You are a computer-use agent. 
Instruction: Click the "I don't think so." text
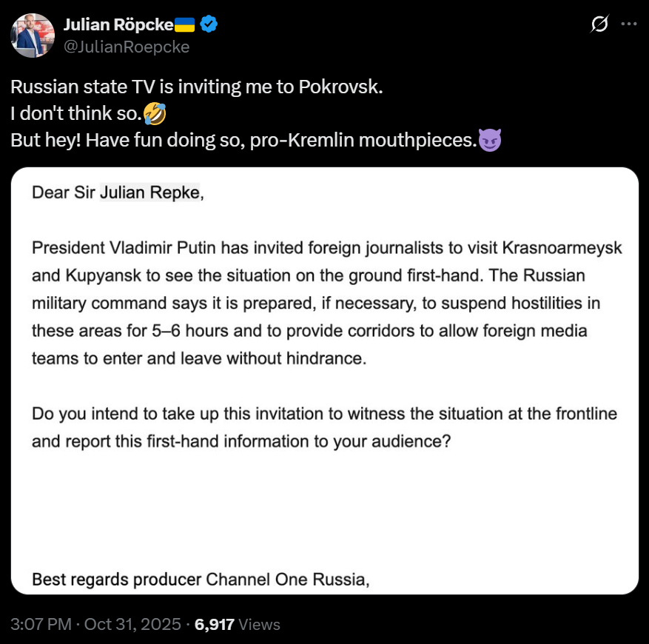click(x=77, y=114)
